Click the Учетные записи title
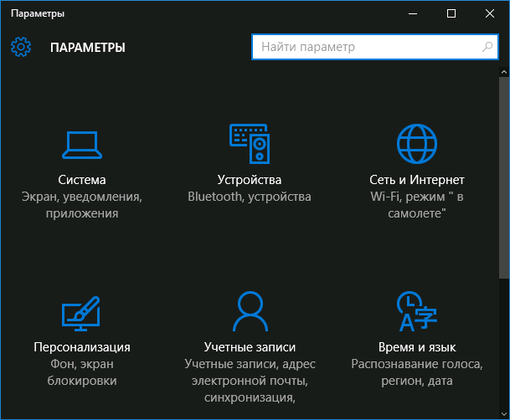Viewport: 510px width, 420px height. point(250,347)
